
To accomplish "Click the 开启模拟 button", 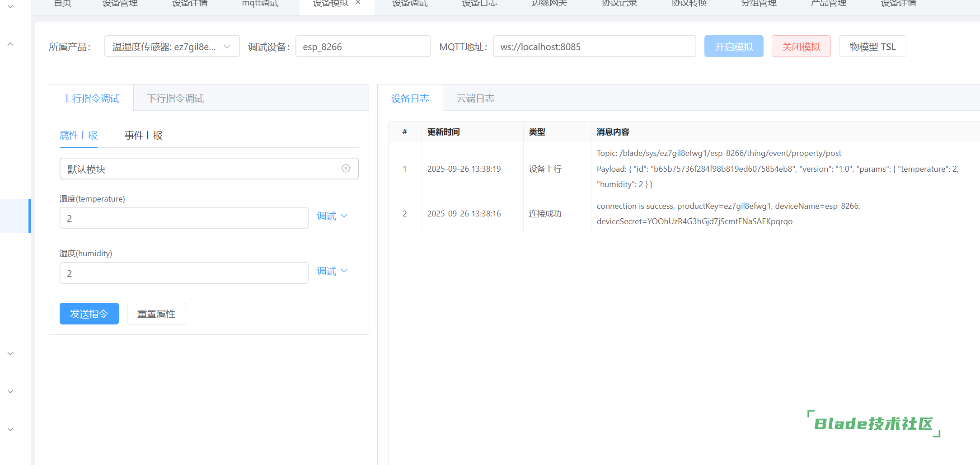I will 734,47.
